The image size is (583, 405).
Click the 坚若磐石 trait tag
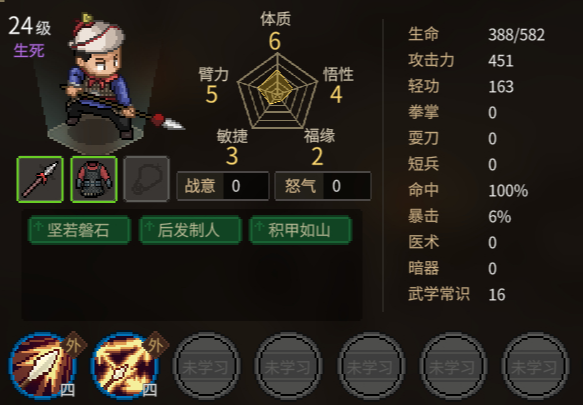tap(79, 230)
